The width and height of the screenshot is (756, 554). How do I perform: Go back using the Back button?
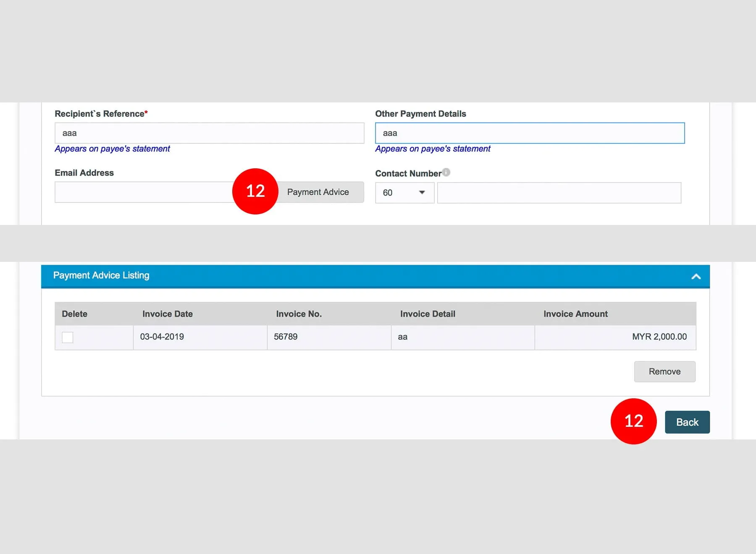pyautogui.click(x=687, y=422)
